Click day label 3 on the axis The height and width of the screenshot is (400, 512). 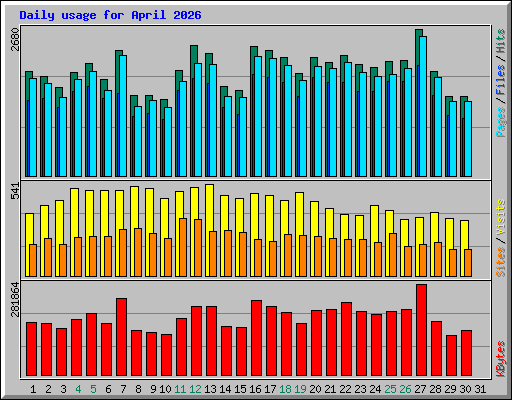point(63,389)
